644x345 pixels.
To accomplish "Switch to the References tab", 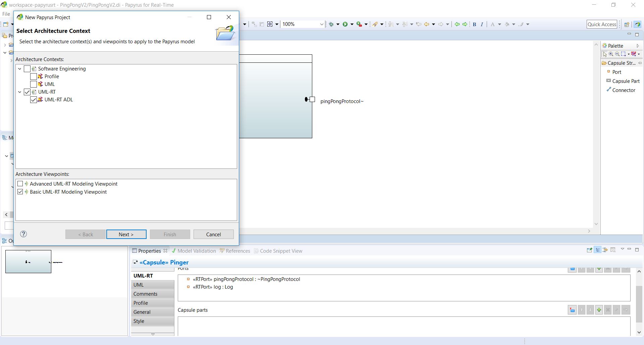I will [235, 251].
